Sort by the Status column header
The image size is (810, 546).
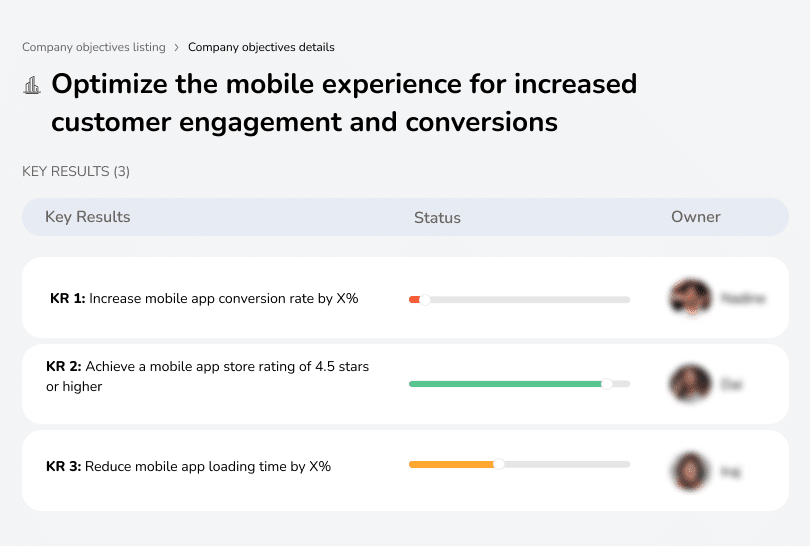[x=437, y=217]
